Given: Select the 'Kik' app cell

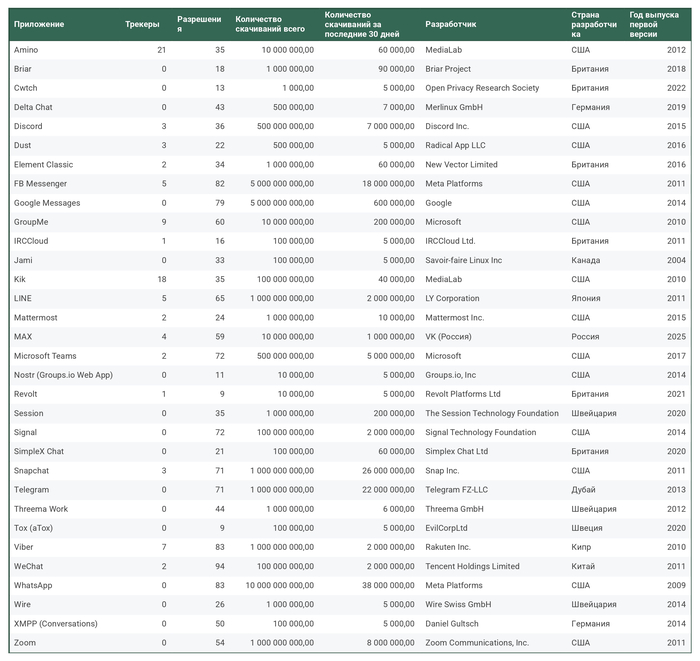Looking at the screenshot, I should pyautogui.click(x=20, y=279).
